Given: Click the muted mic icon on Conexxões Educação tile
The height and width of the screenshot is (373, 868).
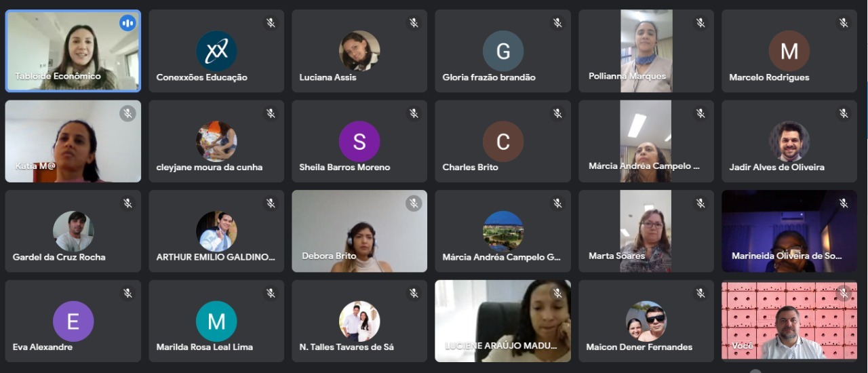Looking at the screenshot, I should point(271,23).
